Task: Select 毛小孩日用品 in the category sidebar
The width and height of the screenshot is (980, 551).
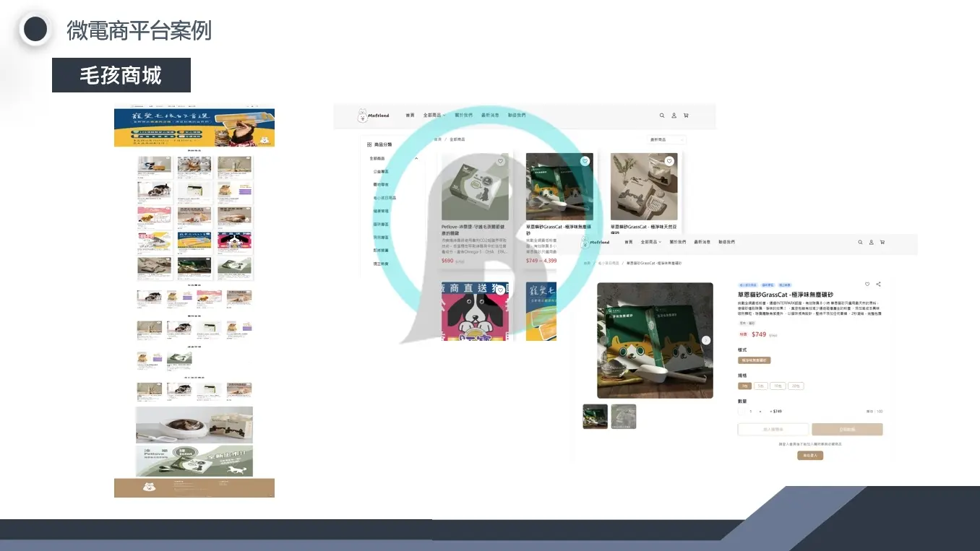Action: point(384,198)
